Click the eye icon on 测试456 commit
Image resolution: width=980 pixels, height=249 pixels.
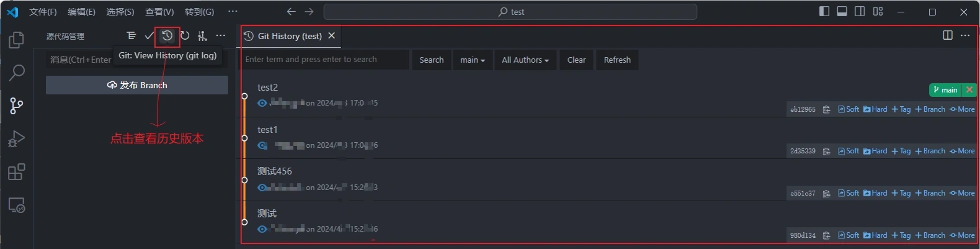[262, 188]
